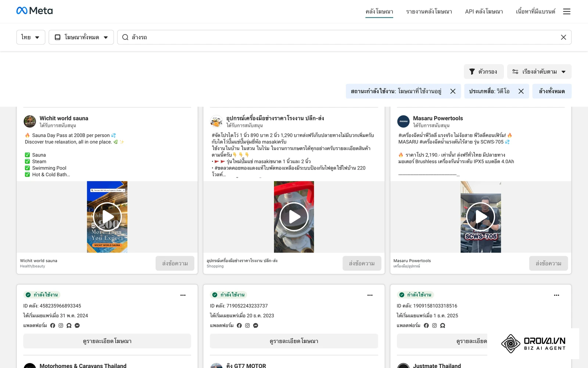Click Instagram platform icon for ad 719052243233737
588x368 pixels.
point(247,325)
